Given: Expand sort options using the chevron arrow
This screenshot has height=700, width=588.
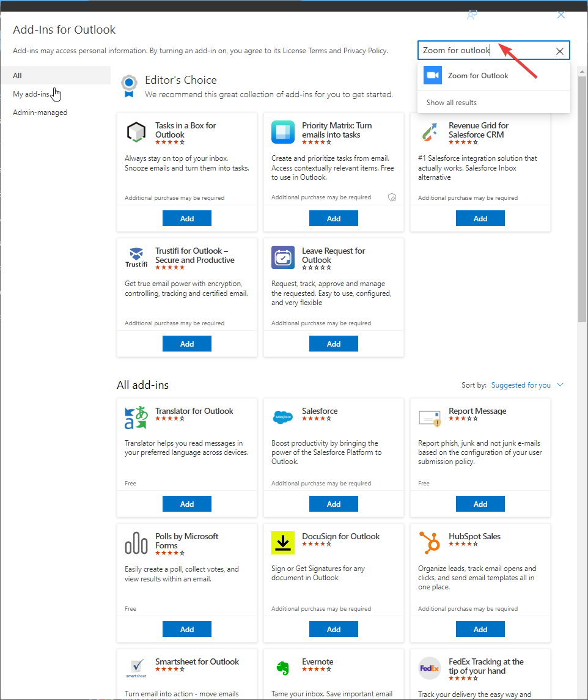Looking at the screenshot, I should (x=560, y=385).
